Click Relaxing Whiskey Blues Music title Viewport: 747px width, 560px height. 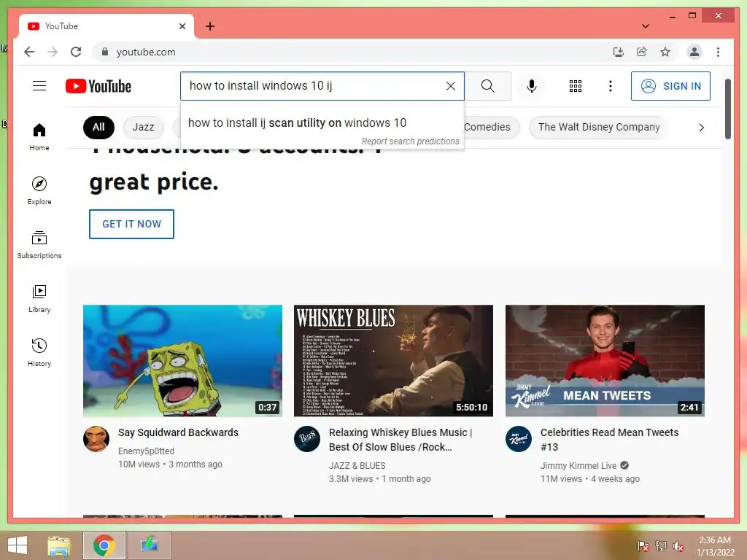[x=400, y=440]
